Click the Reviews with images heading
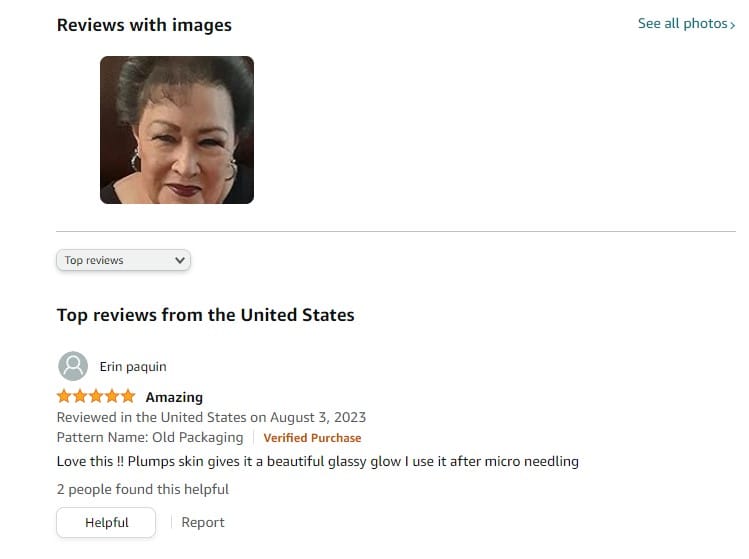 click(x=144, y=25)
